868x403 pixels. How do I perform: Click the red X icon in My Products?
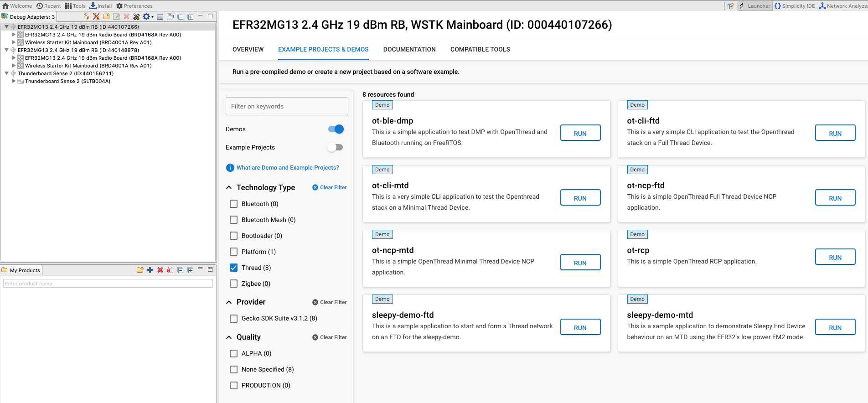160,270
